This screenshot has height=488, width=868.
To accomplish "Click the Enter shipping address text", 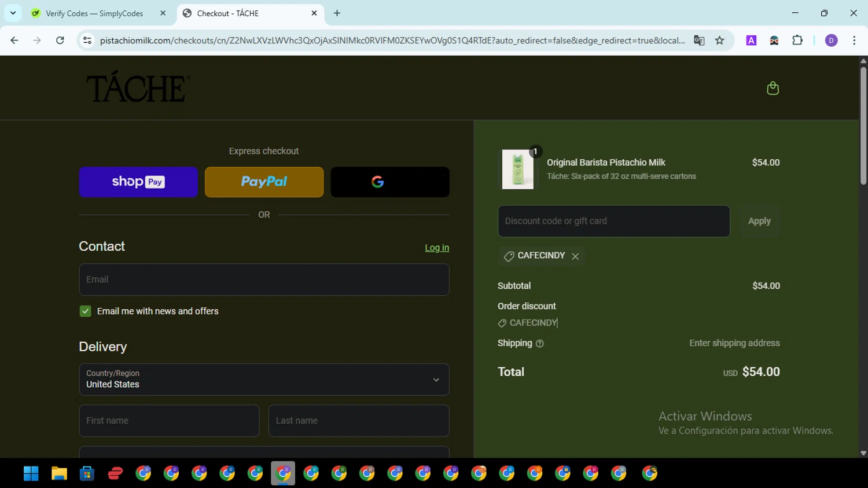I will pyautogui.click(x=734, y=343).
